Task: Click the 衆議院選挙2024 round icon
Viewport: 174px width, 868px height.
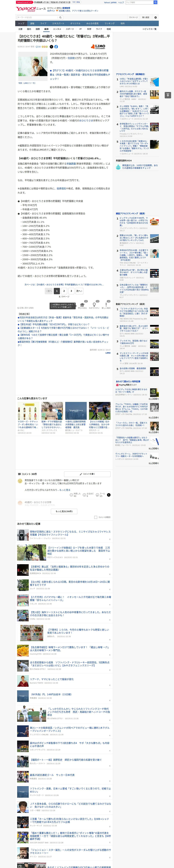Action: click(x=118, y=167)
